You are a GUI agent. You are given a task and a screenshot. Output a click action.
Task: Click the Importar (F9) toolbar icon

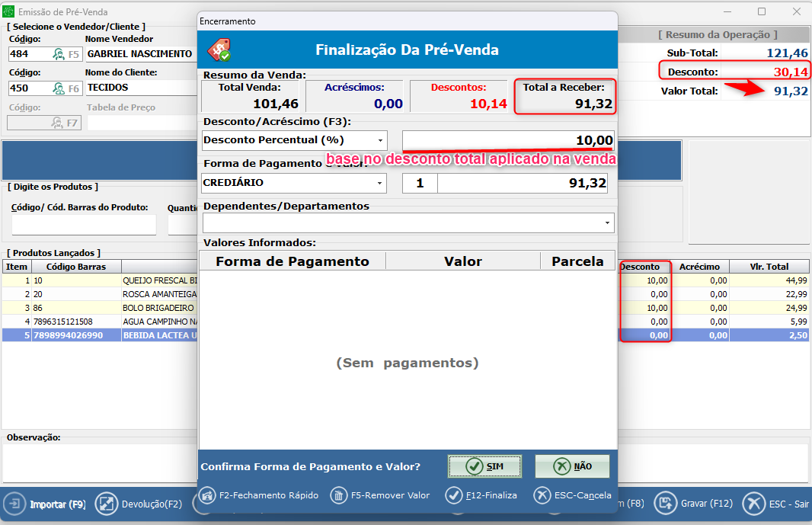click(14, 504)
